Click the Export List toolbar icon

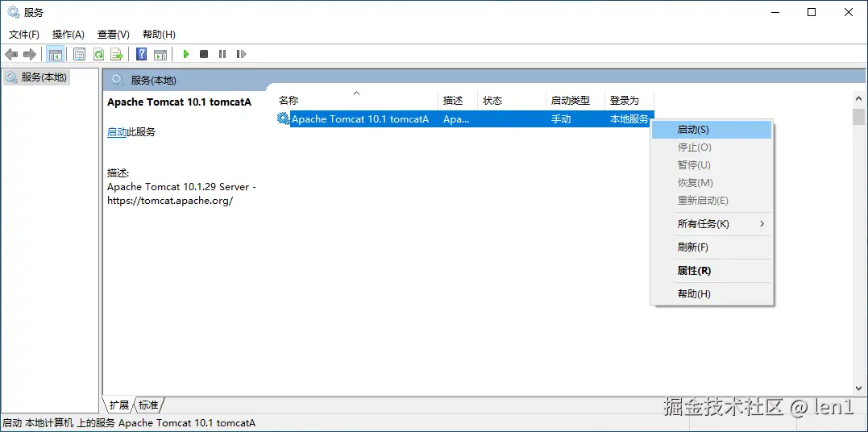click(x=116, y=54)
